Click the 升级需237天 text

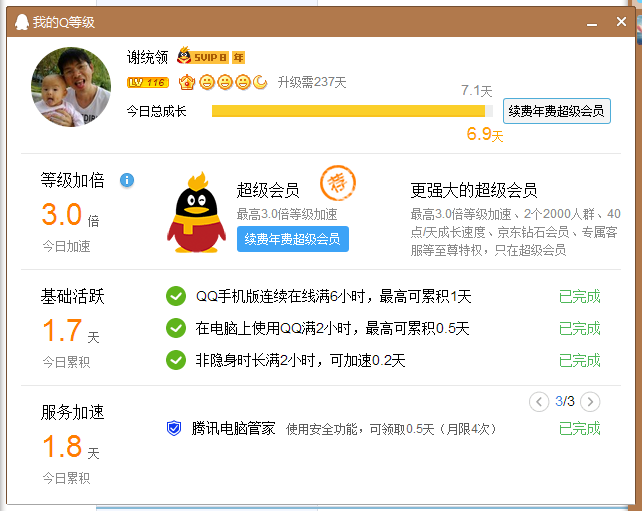click(312, 82)
